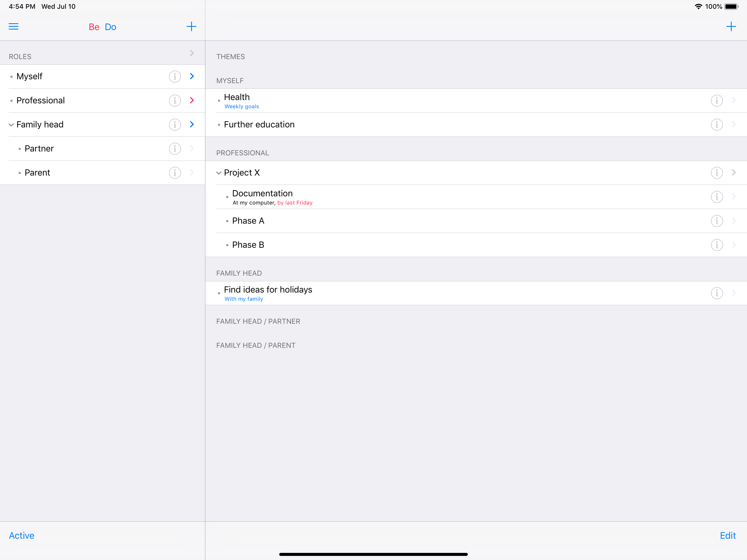Viewport: 747px width, 560px height.
Task: Tap the Edit button
Action: [x=728, y=535]
